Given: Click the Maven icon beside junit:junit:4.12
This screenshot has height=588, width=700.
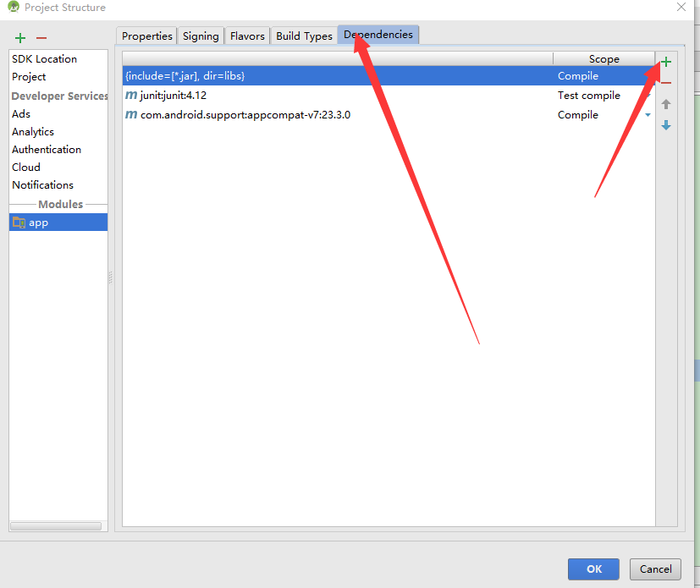Looking at the screenshot, I should (131, 95).
